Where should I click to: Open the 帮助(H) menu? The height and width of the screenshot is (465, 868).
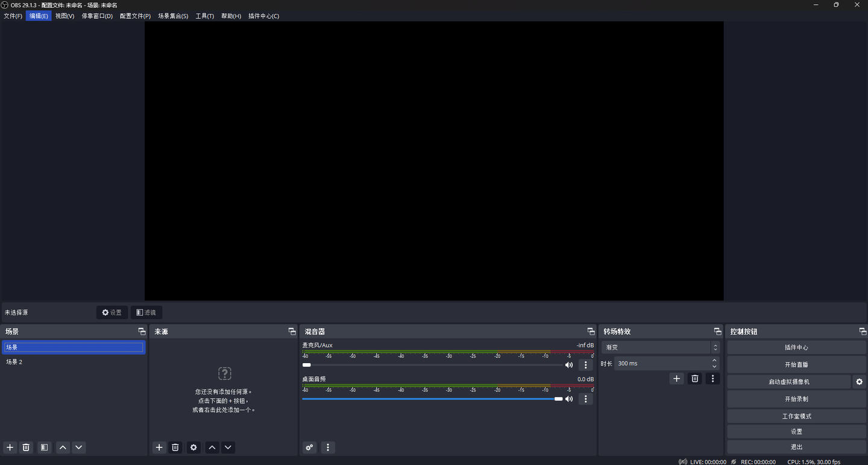[x=231, y=16]
